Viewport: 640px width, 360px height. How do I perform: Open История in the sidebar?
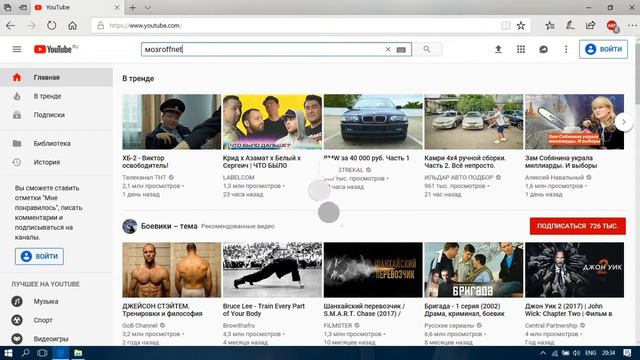(x=56, y=162)
